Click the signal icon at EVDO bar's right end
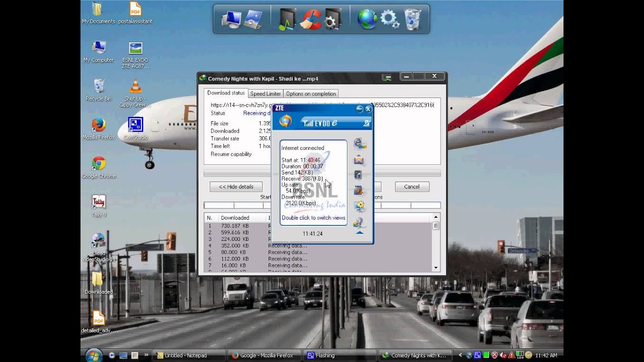This screenshot has height=362, width=644. [x=367, y=123]
